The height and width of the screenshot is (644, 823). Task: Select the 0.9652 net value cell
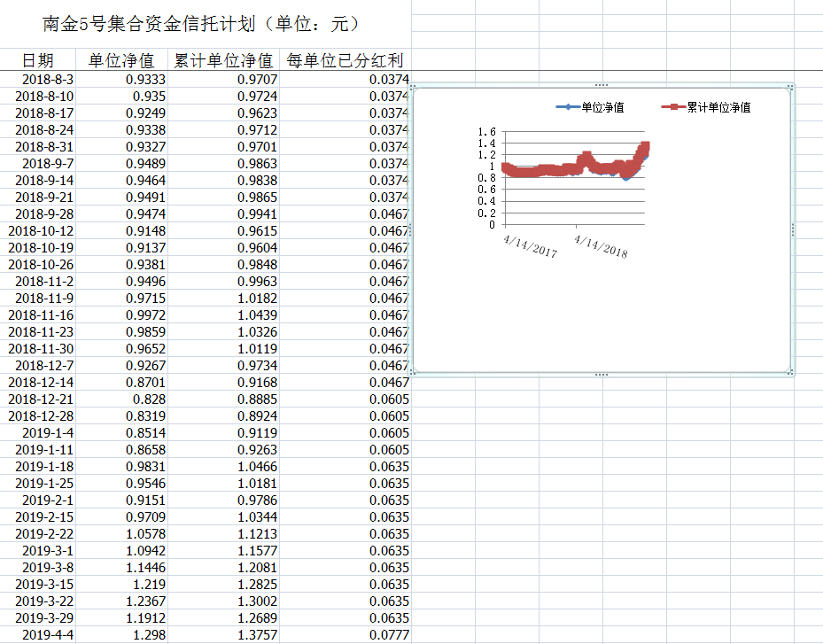point(121,348)
